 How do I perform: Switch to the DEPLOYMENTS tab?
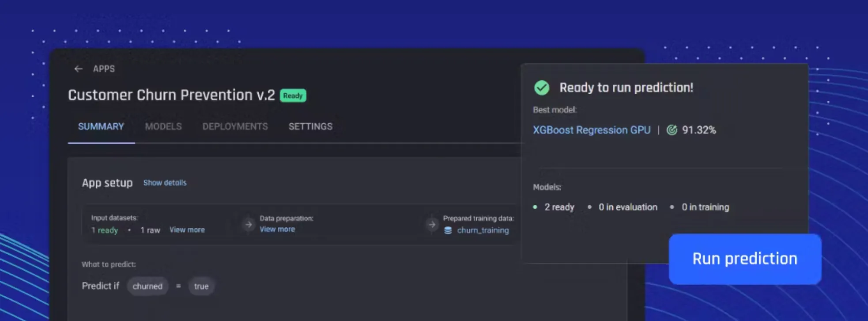pos(235,126)
